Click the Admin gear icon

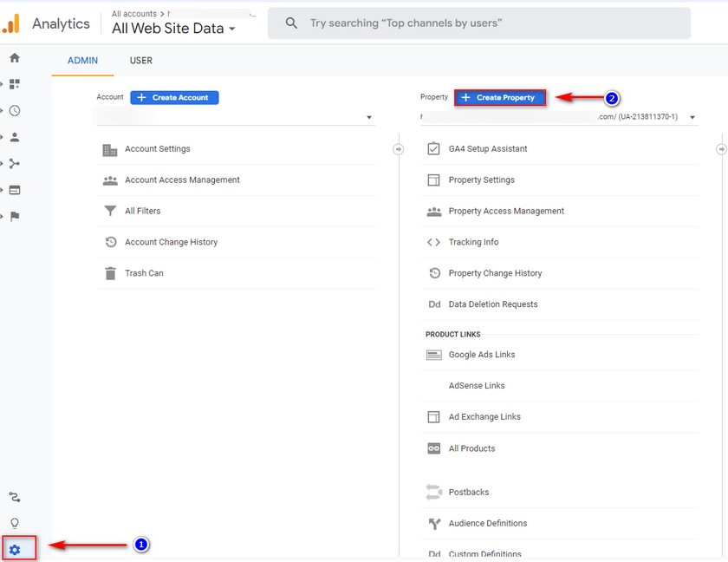tap(15, 550)
